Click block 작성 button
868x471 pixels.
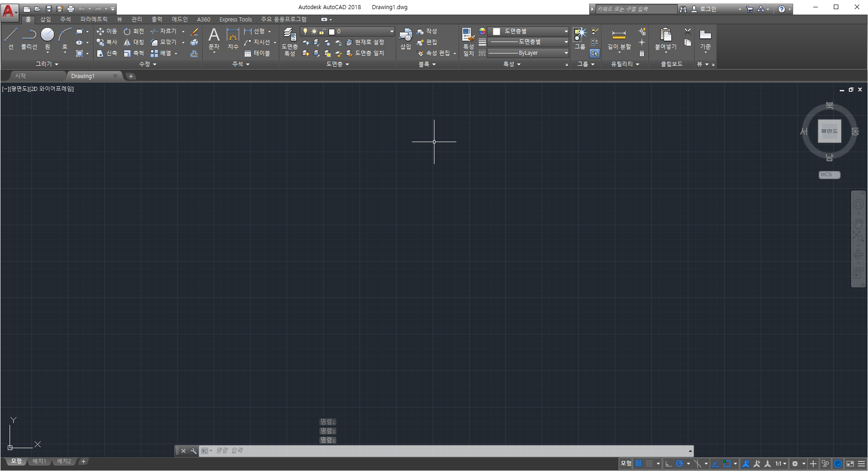[427, 32]
